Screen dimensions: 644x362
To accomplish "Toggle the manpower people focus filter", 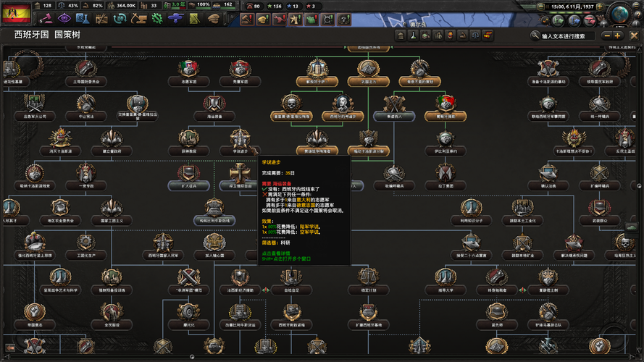I will tap(438, 35).
